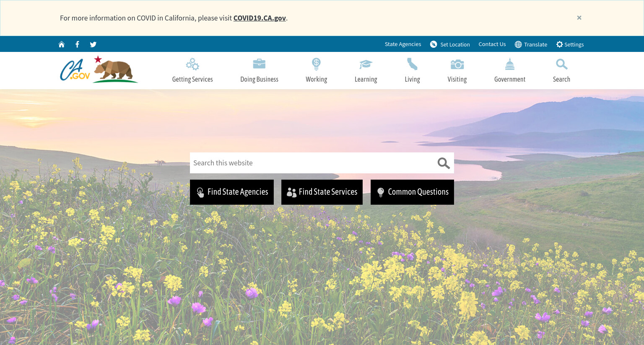Click Common Questions button
This screenshot has height=345, width=644.
[412, 192]
